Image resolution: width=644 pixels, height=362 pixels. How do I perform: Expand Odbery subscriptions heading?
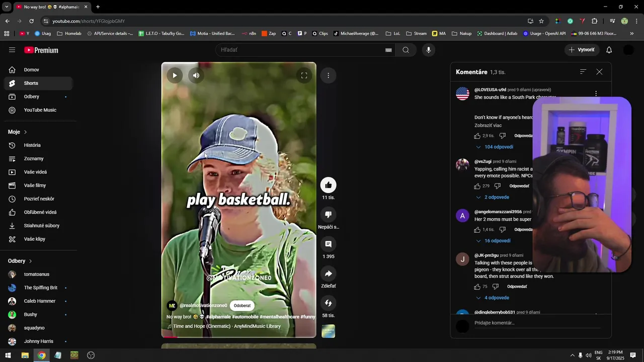(x=20, y=261)
